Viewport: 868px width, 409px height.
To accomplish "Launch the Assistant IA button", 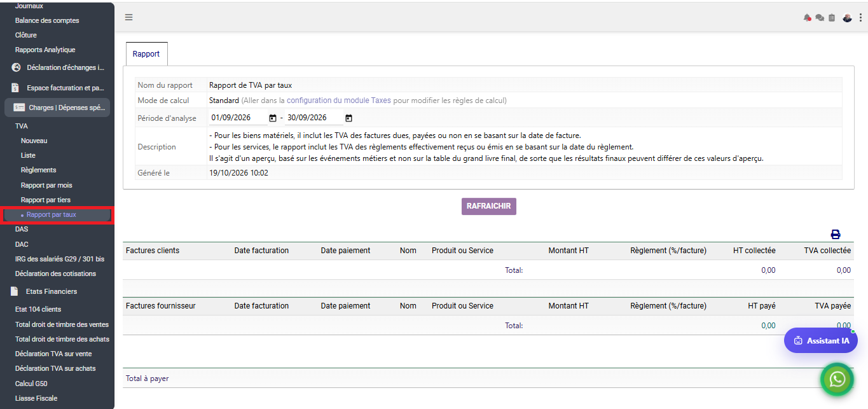I will [821, 340].
